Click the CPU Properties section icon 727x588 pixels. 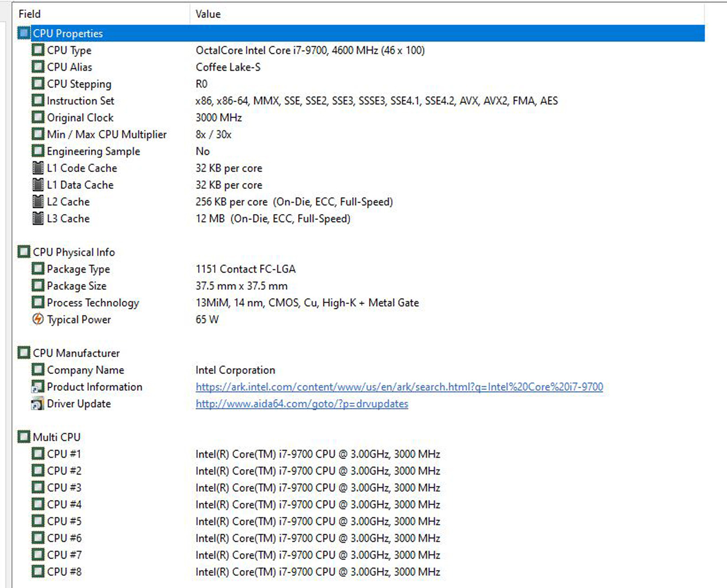(24, 33)
